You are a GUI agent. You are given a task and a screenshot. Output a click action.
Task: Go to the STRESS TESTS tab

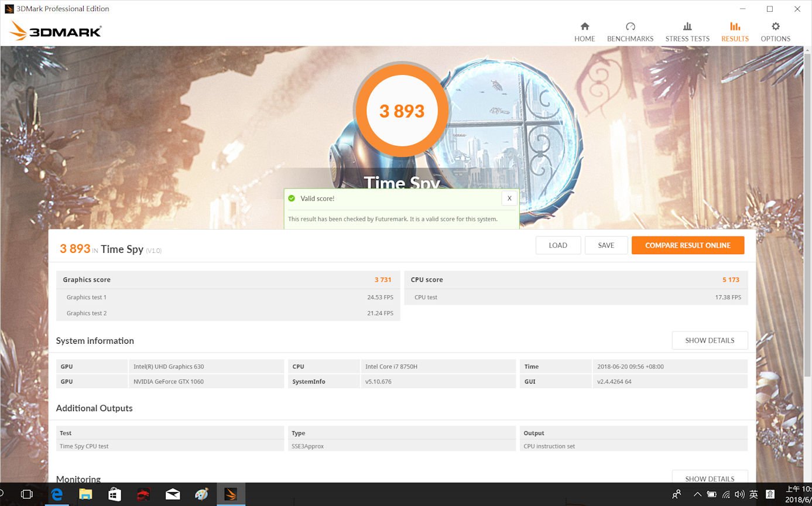point(687,32)
